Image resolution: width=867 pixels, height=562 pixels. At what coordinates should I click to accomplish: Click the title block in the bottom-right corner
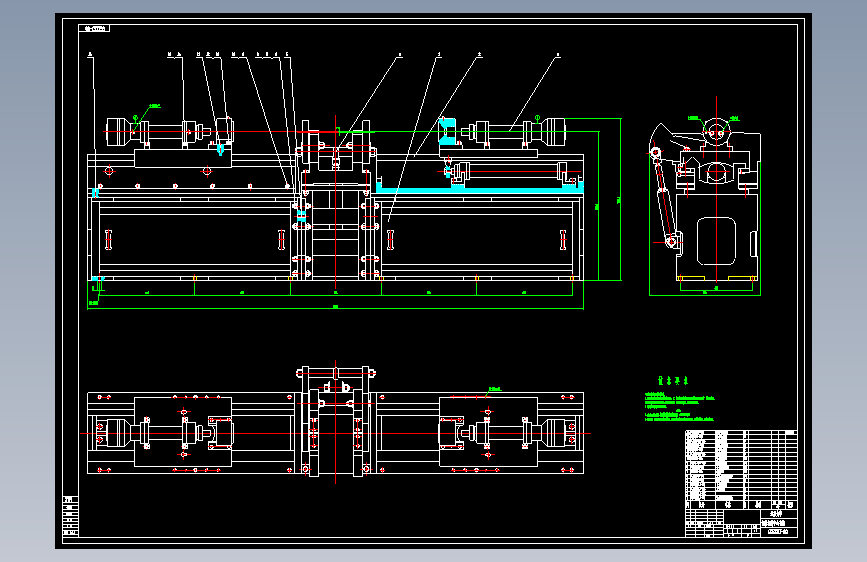click(741, 523)
